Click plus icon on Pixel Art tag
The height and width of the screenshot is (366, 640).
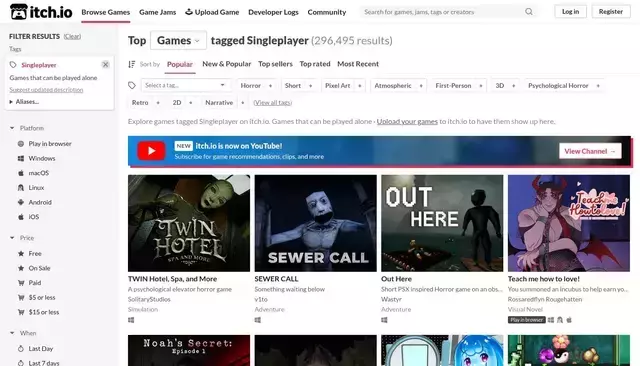pos(360,86)
